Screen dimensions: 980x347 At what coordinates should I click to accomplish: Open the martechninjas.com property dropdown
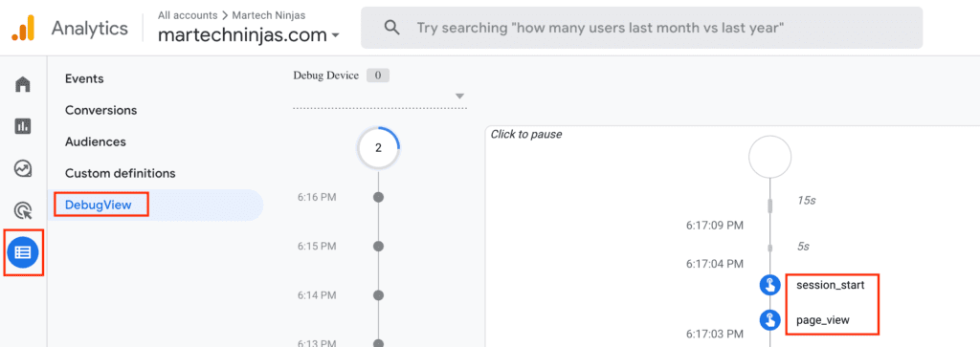[249, 35]
